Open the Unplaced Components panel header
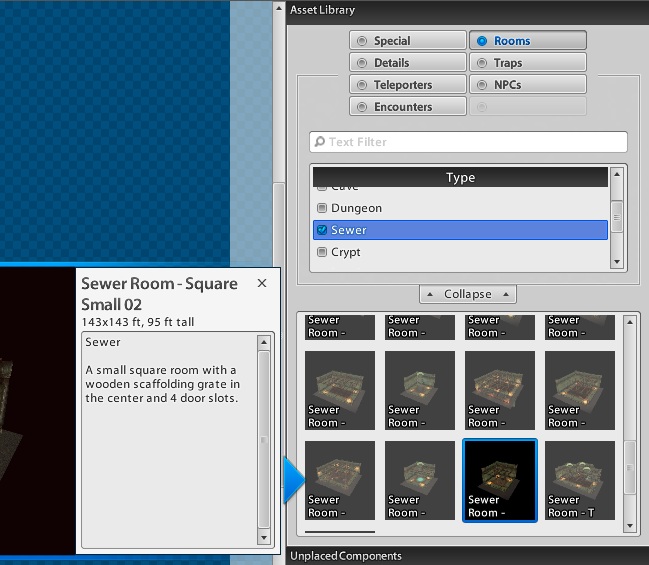The image size is (649, 565). pyautogui.click(x=467, y=556)
